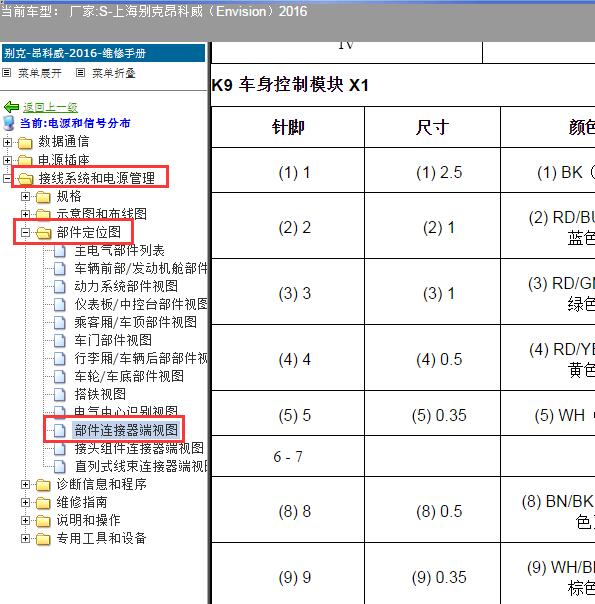The image size is (595, 604).
Task: Click 别克-昂科威-2016-维修手册 header
Action: (104, 53)
